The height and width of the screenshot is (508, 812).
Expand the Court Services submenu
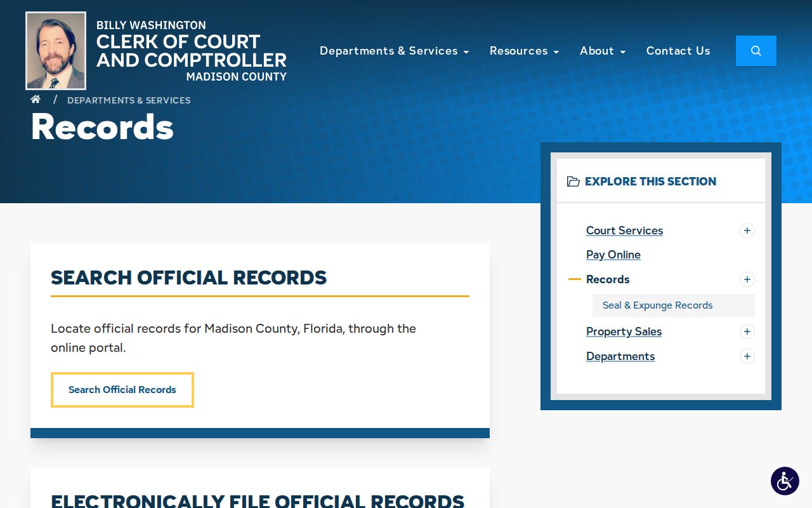tap(747, 231)
